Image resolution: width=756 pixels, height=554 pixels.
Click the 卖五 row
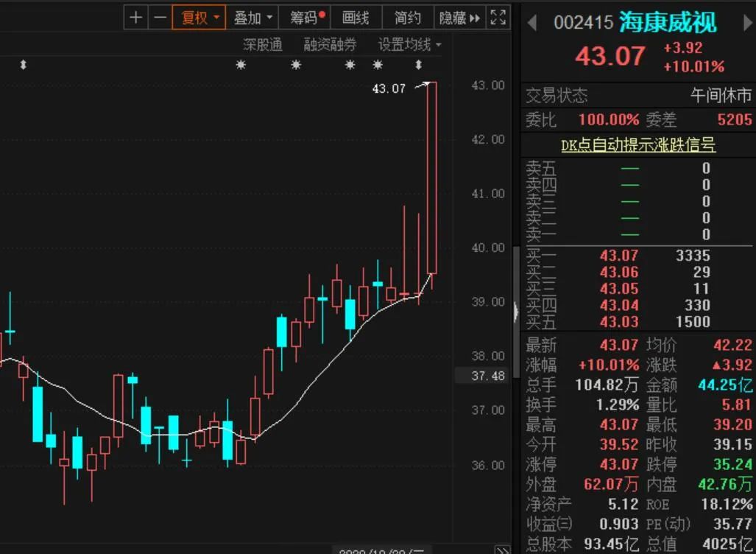click(x=638, y=169)
